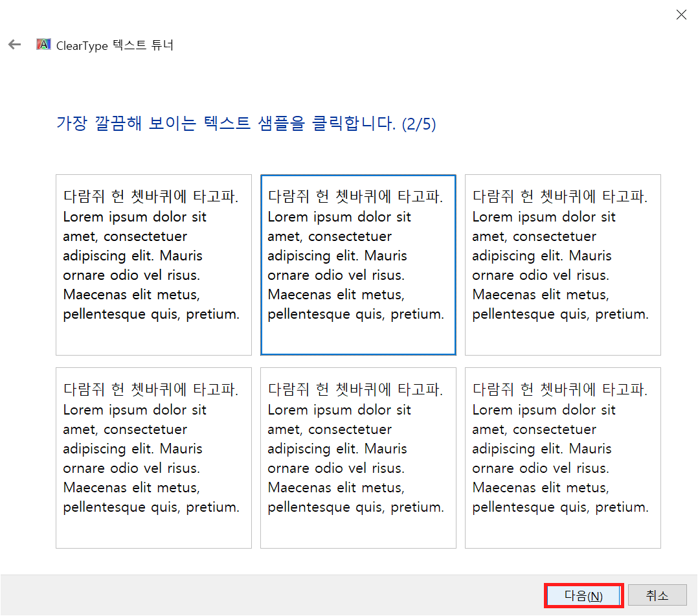The height and width of the screenshot is (616, 698).
Task: Click the 다음(N) button
Action: (583, 595)
